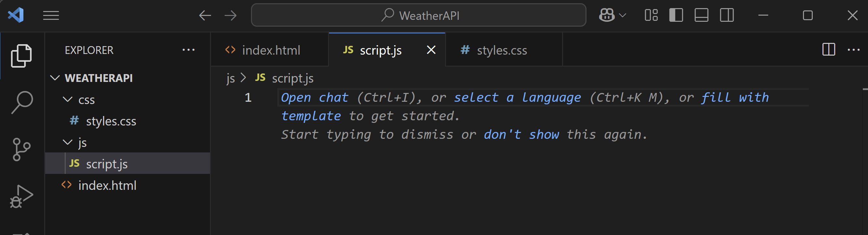The image size is (868, 235).
Task: Switch to the index.html tab
Action: (270, 50)
